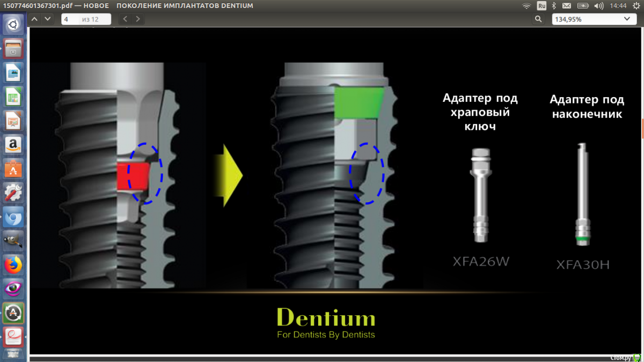Image resolution: width=644 pixels, height=362 pixels.
Task: Open the Files manager from the dock
Action: point(13,48)
